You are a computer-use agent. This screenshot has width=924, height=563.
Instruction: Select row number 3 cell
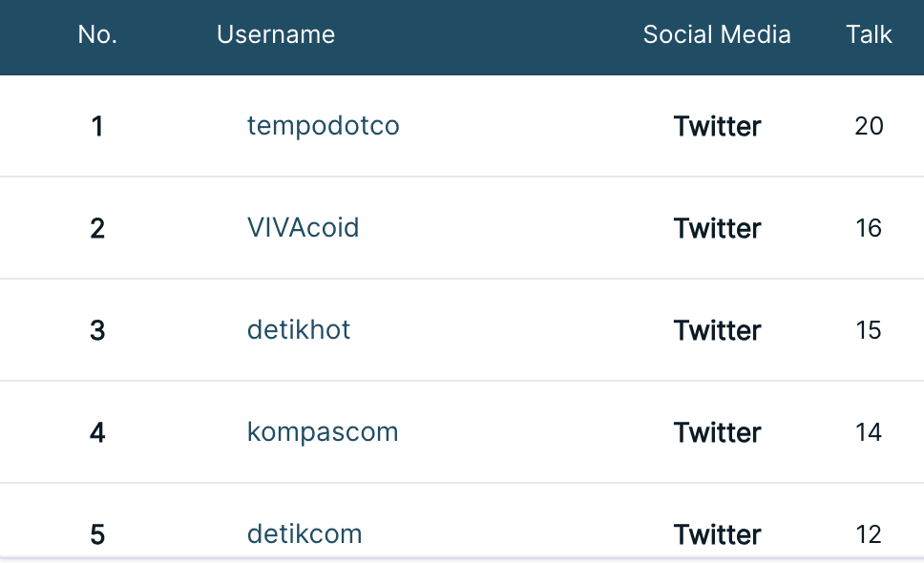[x=97, y=330]
